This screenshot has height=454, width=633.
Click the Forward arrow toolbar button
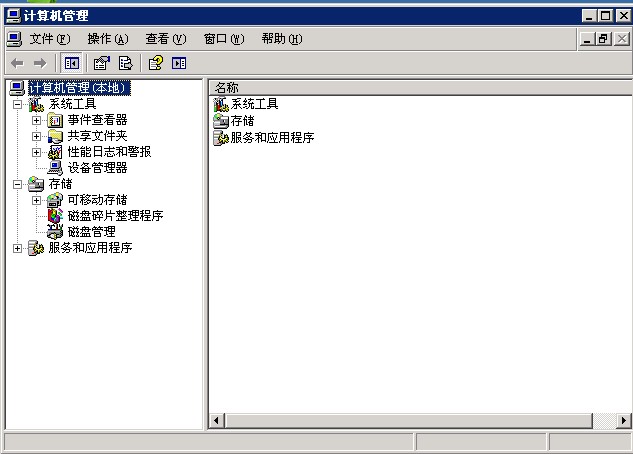click(40, 63)
